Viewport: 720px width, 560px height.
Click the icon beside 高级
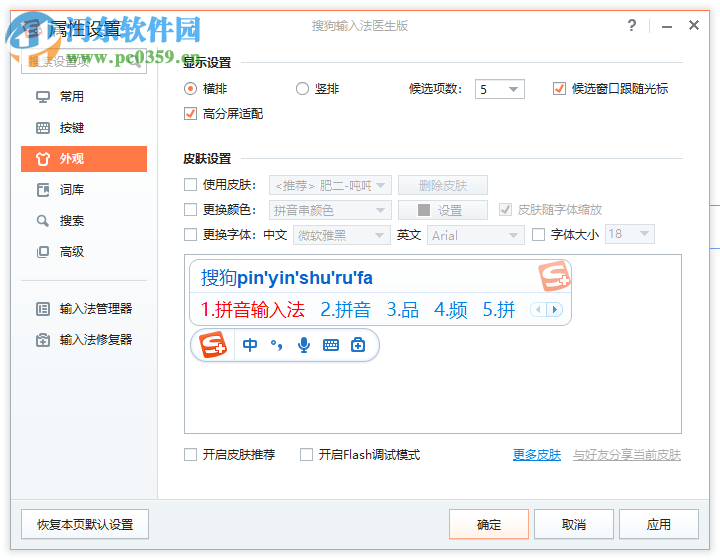click(43, 252)
